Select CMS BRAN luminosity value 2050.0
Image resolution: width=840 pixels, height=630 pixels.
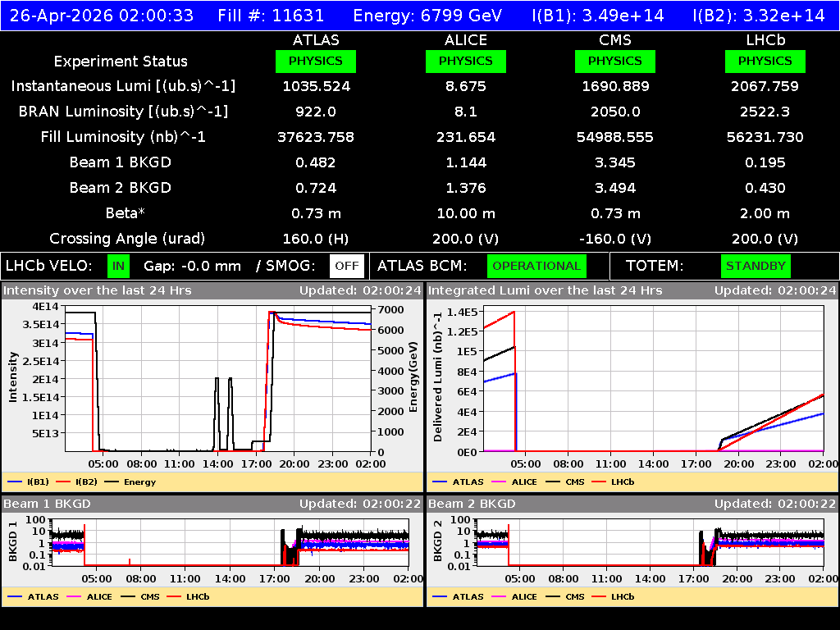tap(615, 112)
